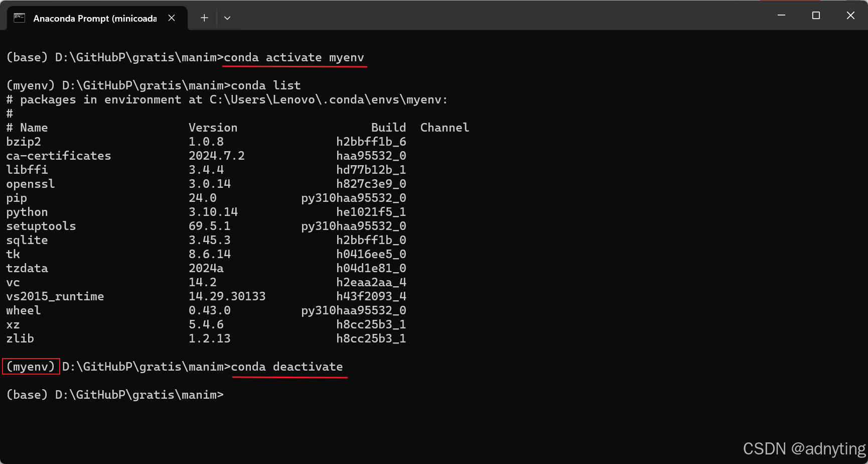Click python build he1021f5_1
The image size is (868, 464).
click(371, 212)
